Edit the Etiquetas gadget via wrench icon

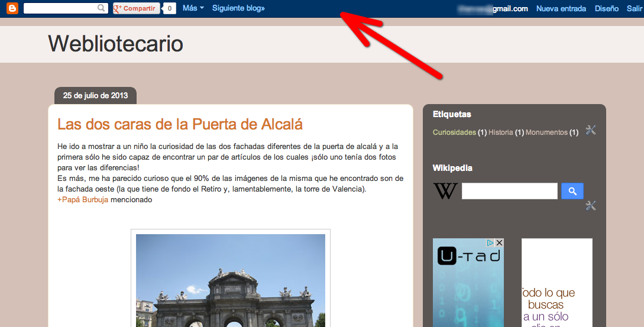pos(591,130)
